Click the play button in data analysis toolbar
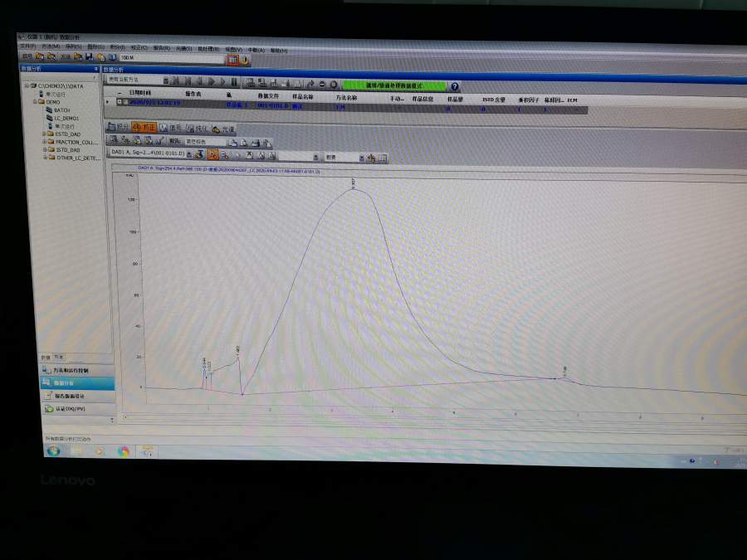The image size is (747, 560). 211,82
